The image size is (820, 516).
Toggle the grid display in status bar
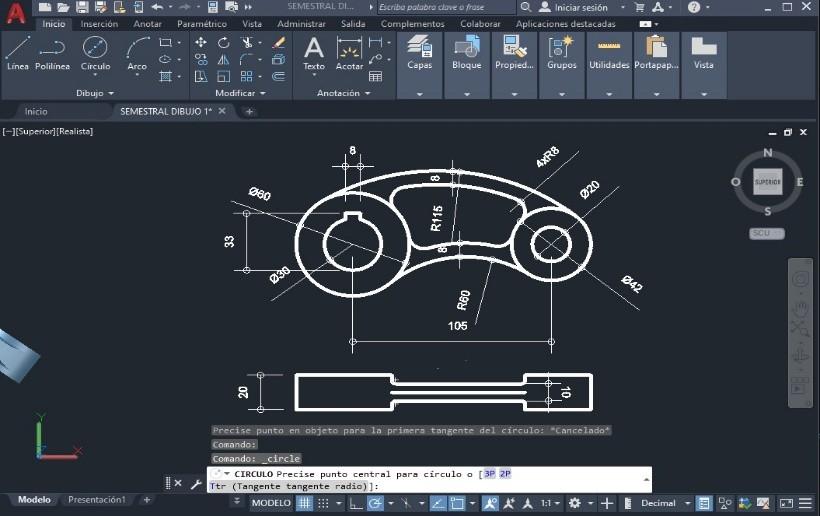(x=304, y=503)
